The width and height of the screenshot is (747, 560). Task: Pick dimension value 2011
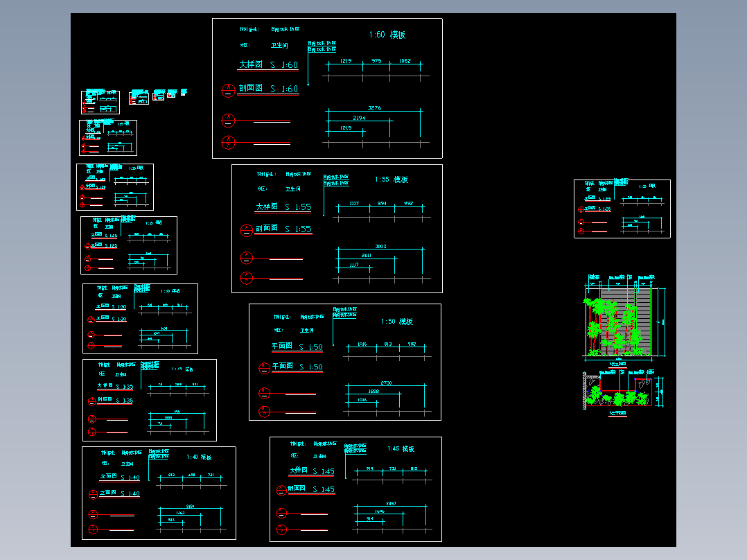tap(366, 256)
